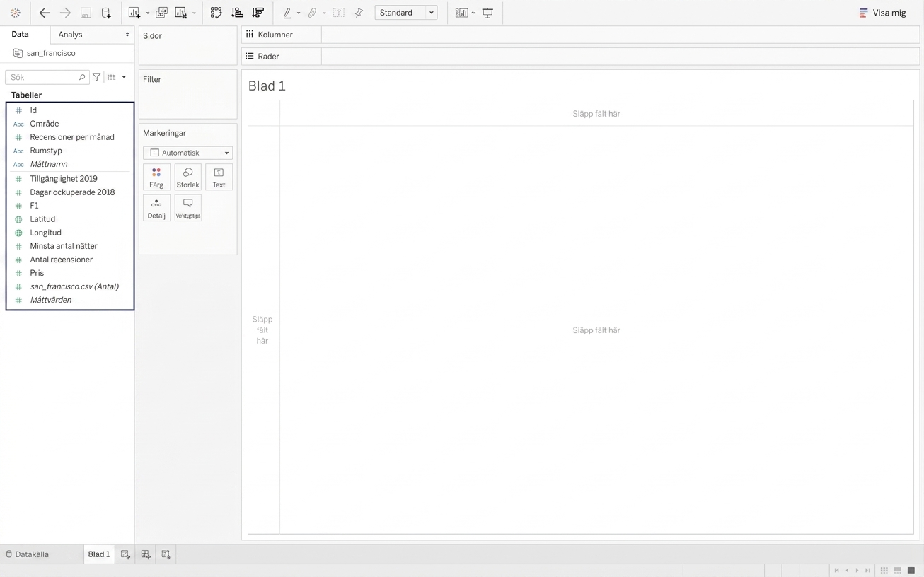Click show/hide cards icon
This screenshot has height=577, width=924.
pos(461,13)
